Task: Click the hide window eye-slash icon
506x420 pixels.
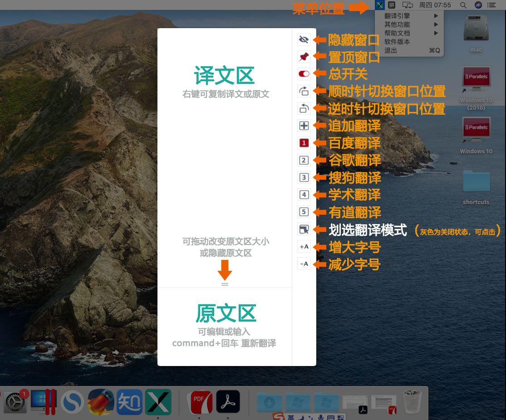Action: [x=304, y=39]
